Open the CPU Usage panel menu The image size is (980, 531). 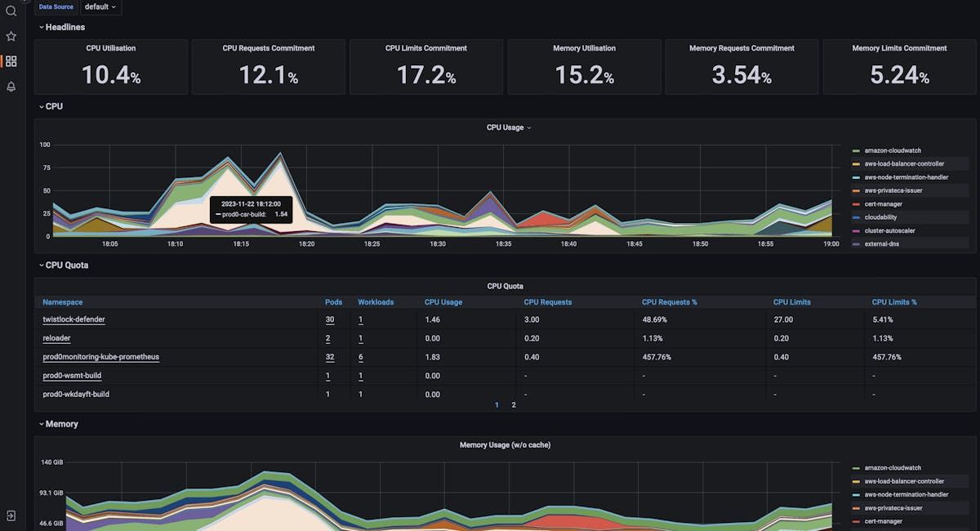(529, 127)
